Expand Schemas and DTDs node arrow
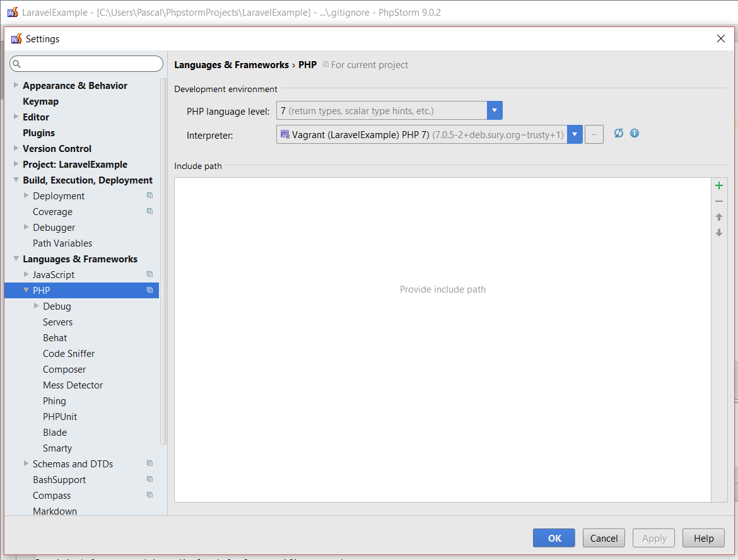 [x=26, y=464]
